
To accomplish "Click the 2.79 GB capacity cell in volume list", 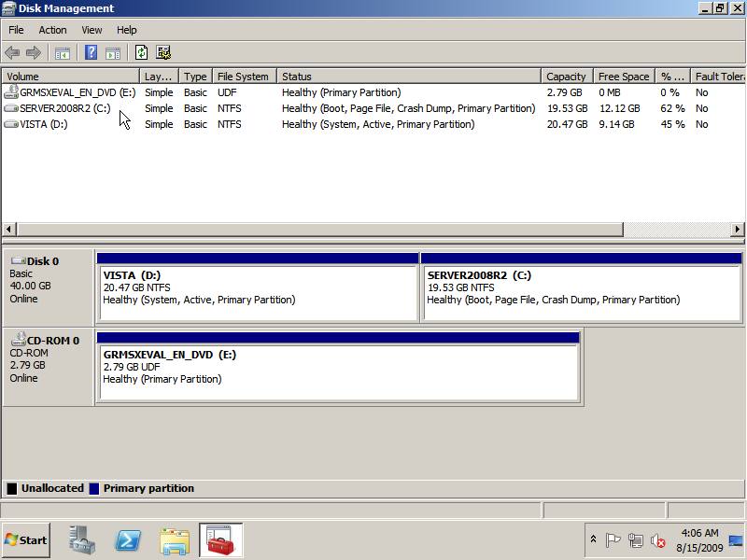I will pos(565,92).
